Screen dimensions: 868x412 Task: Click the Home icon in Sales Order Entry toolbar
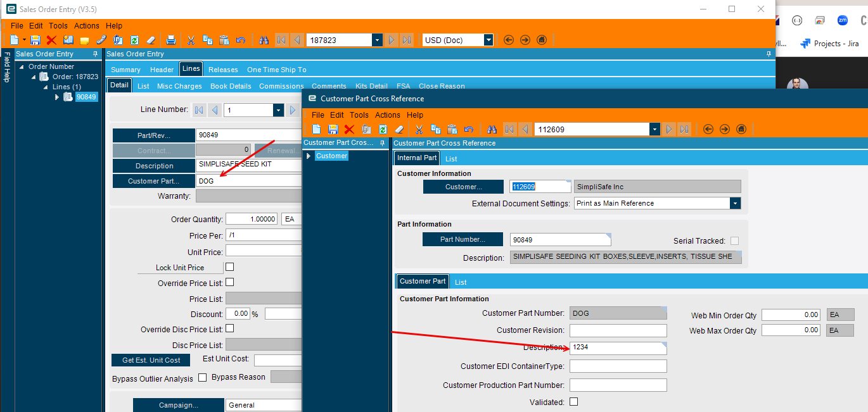pos(541,40)
